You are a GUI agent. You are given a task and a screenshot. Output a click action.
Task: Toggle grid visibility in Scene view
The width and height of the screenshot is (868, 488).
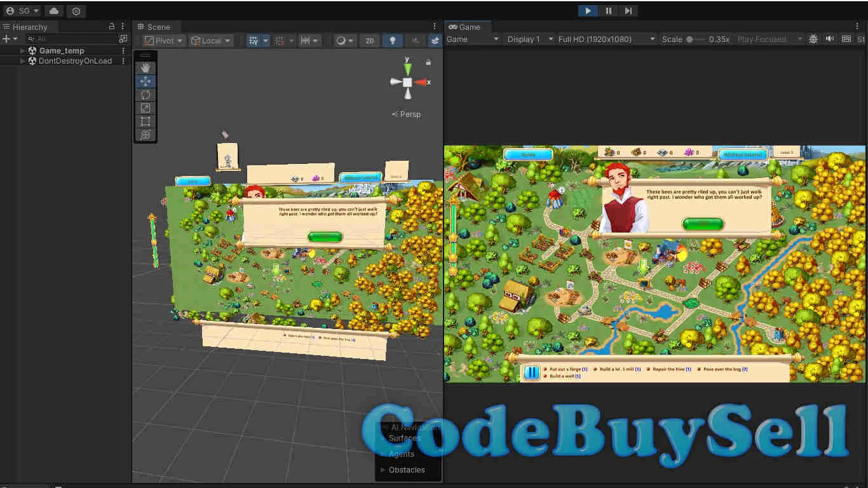(x=253, y=40)
